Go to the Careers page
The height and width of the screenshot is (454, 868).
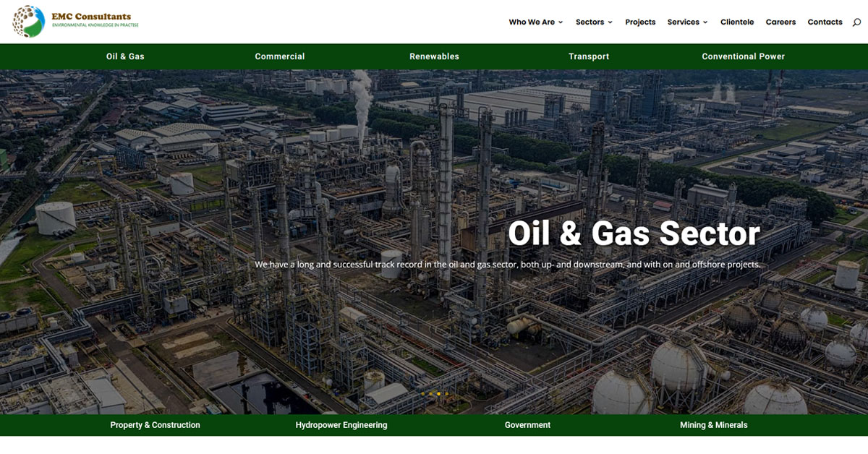(780, 22)
